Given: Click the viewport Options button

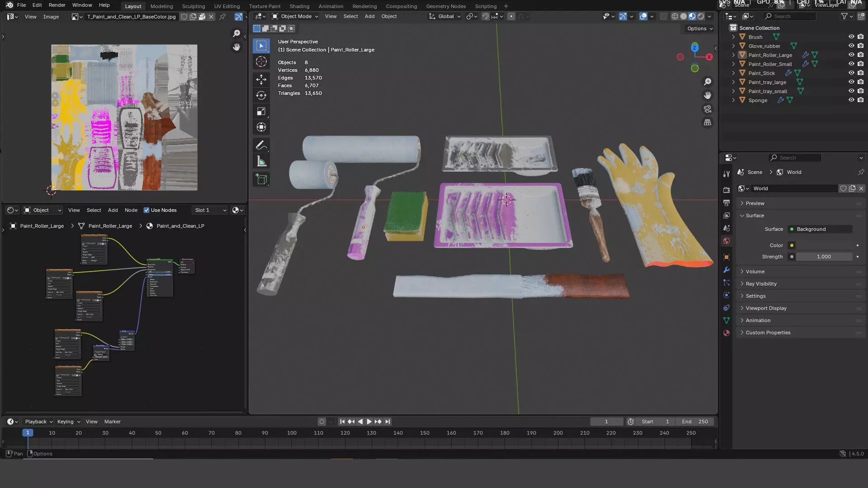Looking at the screenshot, I should [699, 28].
